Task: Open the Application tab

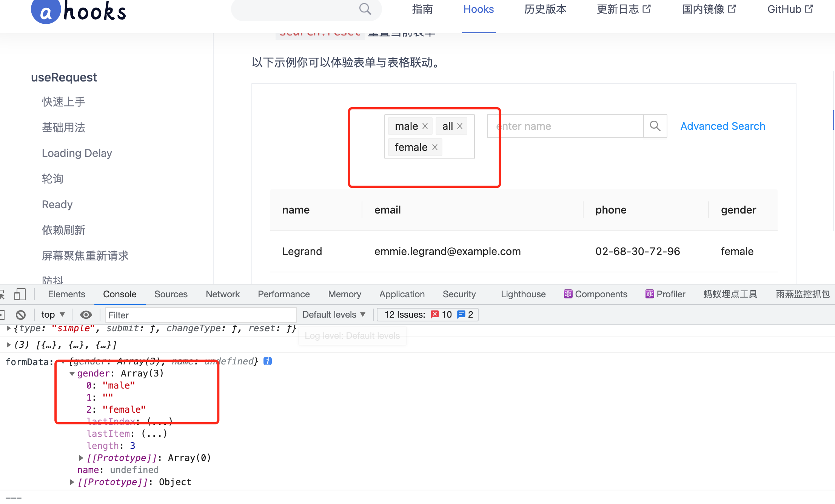Action: pyautogui.click(x=402, y=294)
